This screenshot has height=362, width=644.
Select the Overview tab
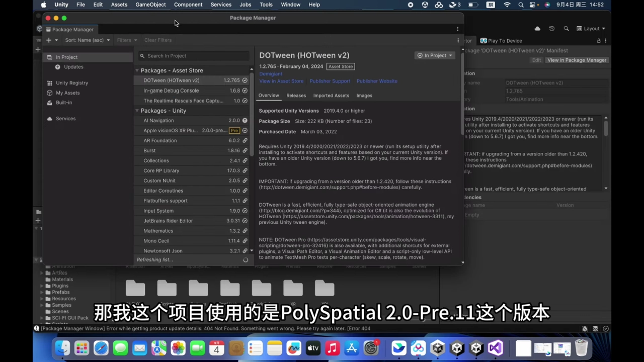coord(269,96)
